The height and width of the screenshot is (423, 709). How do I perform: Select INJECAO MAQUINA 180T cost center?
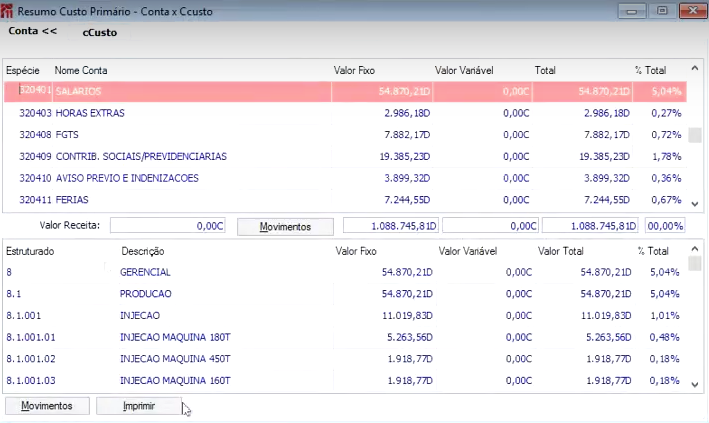(345, 337)
